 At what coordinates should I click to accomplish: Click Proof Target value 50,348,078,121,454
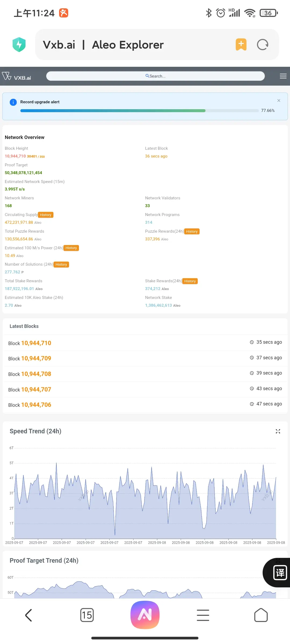pyautogui.click(x=23, y=173)
